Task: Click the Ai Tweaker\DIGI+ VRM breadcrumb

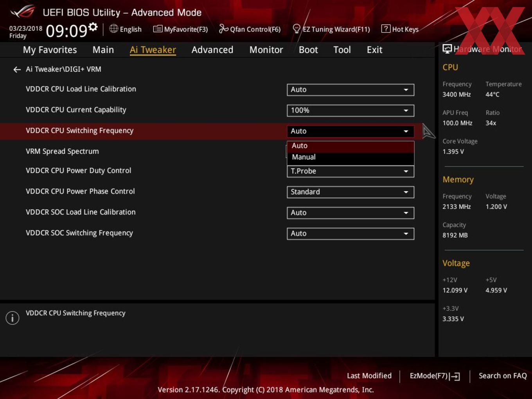Action: 63,69
